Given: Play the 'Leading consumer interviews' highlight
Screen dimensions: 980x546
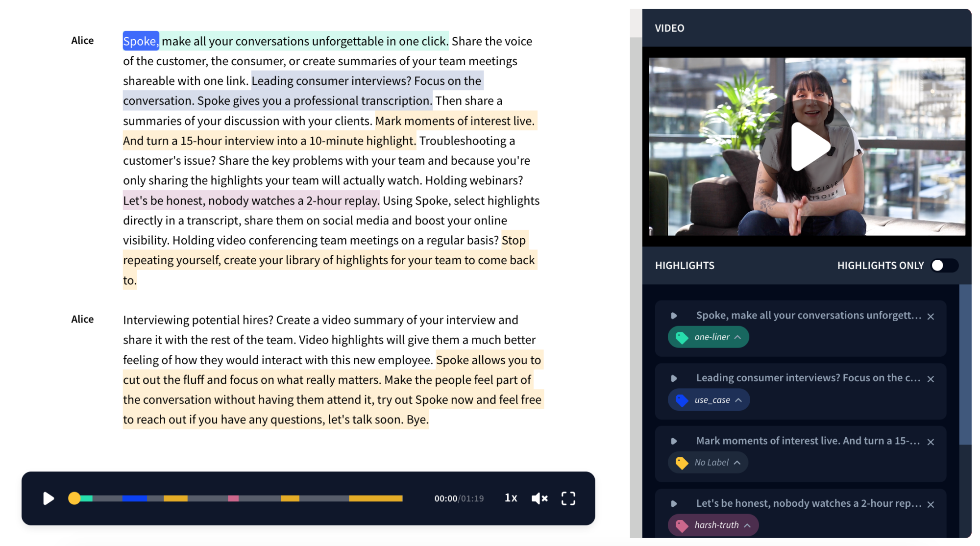Looking at the screenshot, I should coord(674,378).
